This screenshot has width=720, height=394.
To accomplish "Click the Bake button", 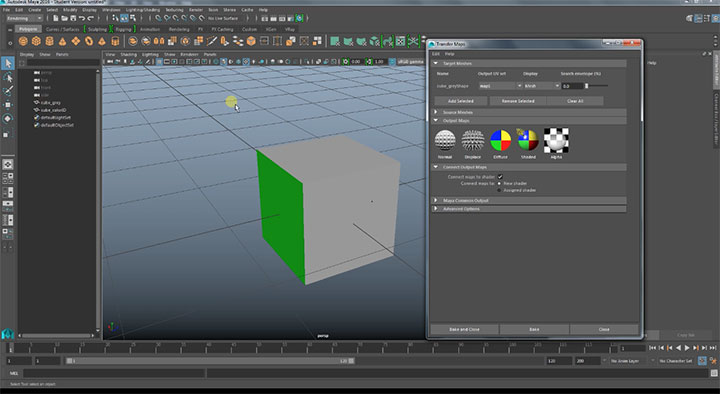I will pyautogui.click(x=534, y=329).
